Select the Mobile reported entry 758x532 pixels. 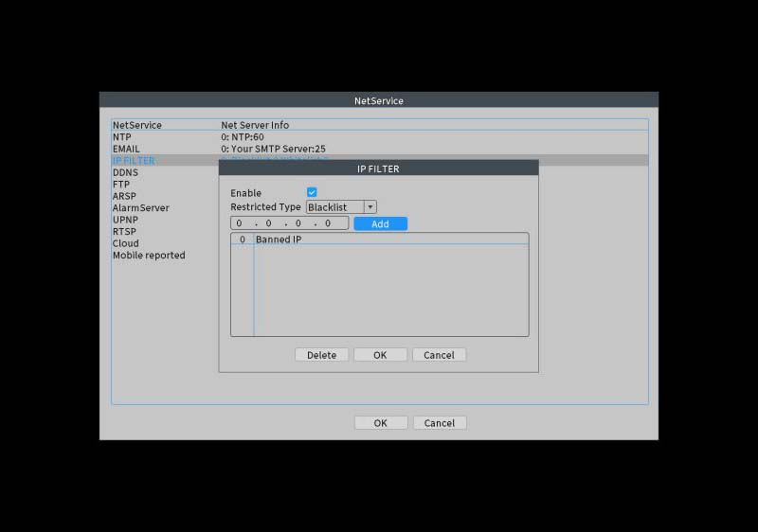(x=149, y=256)
